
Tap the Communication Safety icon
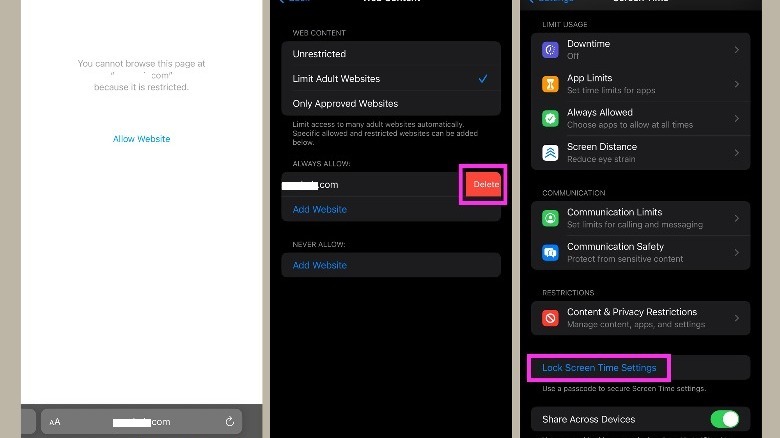pyautogui.click(x=550, y=252)
